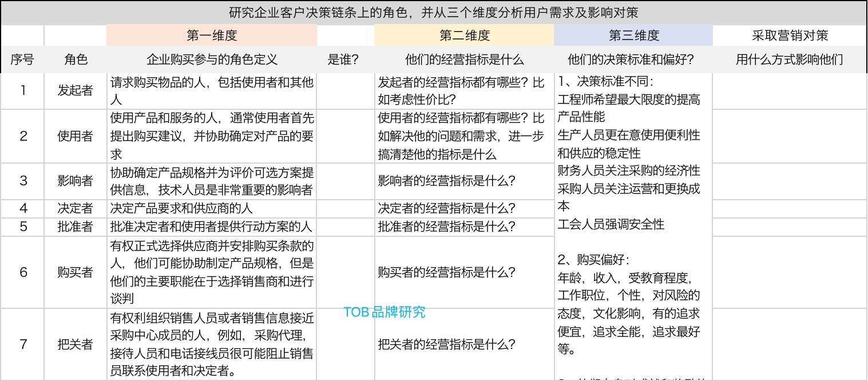Select the 序号 column header
868x381 pixels.
22,59
